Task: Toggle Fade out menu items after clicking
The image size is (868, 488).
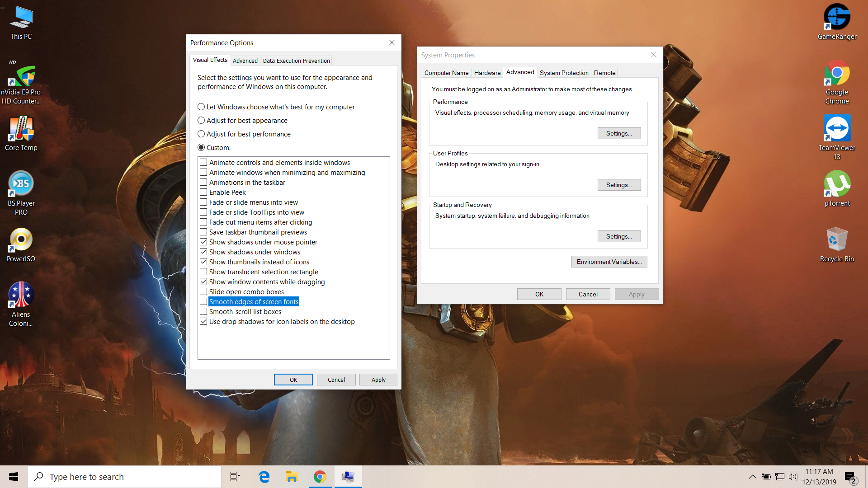Action: point(203,222)
